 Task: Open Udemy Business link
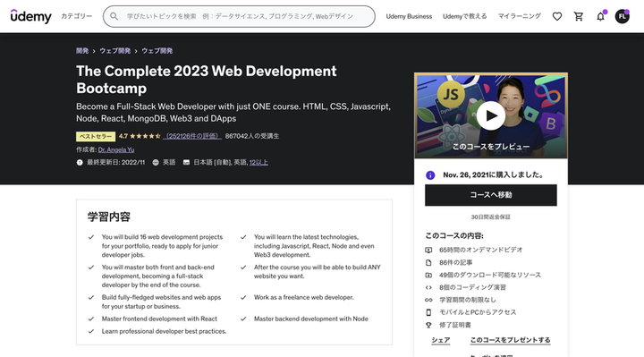pos(409,16)
